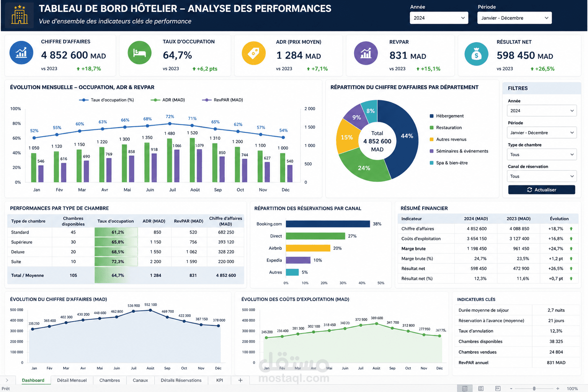Click the Chambres vendues value 24 804
Image resolution: width=588 pixels, height=392 pixels.
[556, 352]
